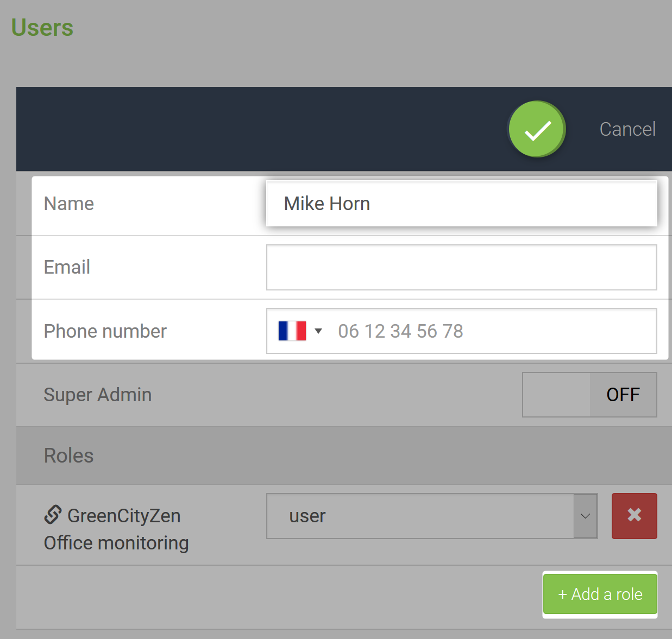Click the Name field label
The image size is (672, 639).
click(x=69, y=204)
